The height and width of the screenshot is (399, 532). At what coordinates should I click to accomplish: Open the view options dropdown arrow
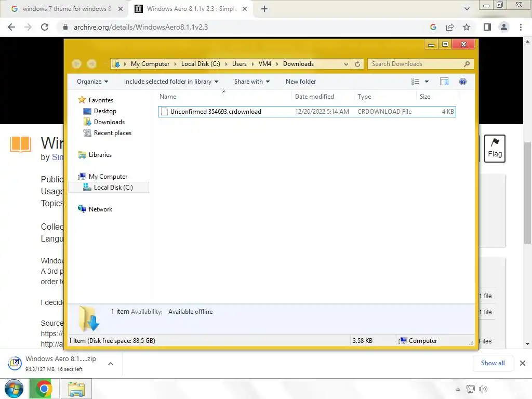click(x=427, y=82)
